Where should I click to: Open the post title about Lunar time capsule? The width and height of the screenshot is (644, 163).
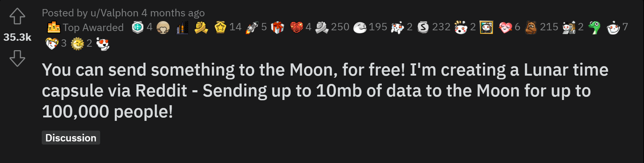coord(325,91)
